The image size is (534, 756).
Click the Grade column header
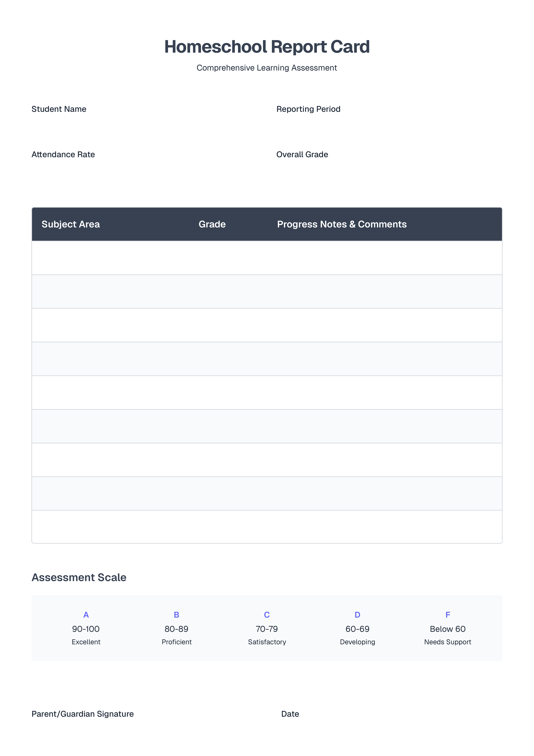(x=212, y=224)
